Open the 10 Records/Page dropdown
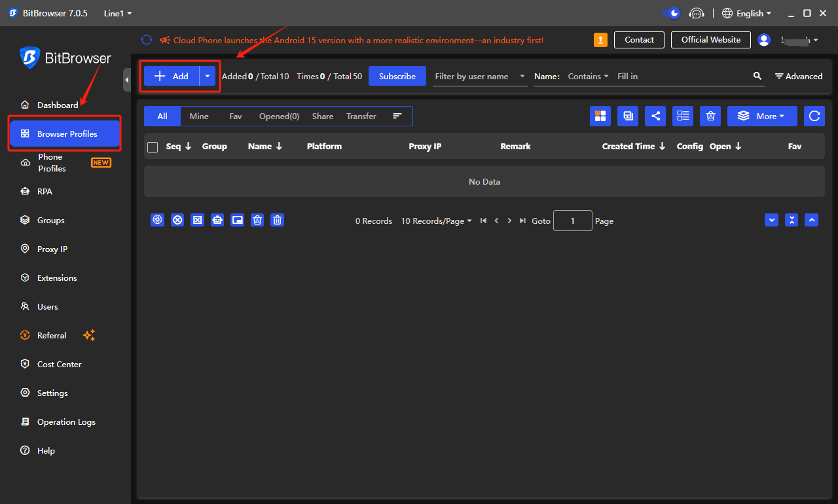The width and height of the screenshot is (838, 504). pyautogui.click(x=436, y=221)
